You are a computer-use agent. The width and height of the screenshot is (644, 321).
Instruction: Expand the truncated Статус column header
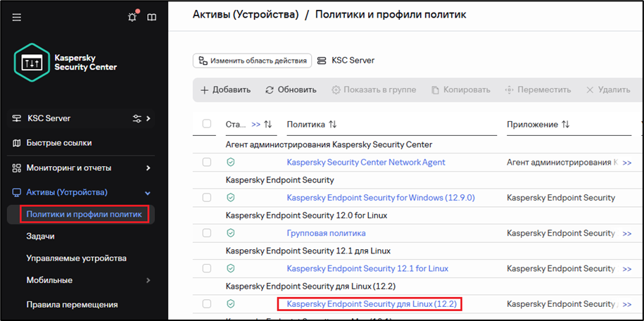tap(256, 124)
